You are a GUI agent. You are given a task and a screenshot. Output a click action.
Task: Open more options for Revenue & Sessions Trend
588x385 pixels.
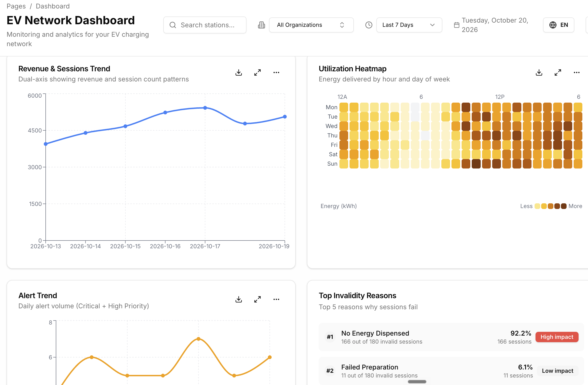pos(276,72)
